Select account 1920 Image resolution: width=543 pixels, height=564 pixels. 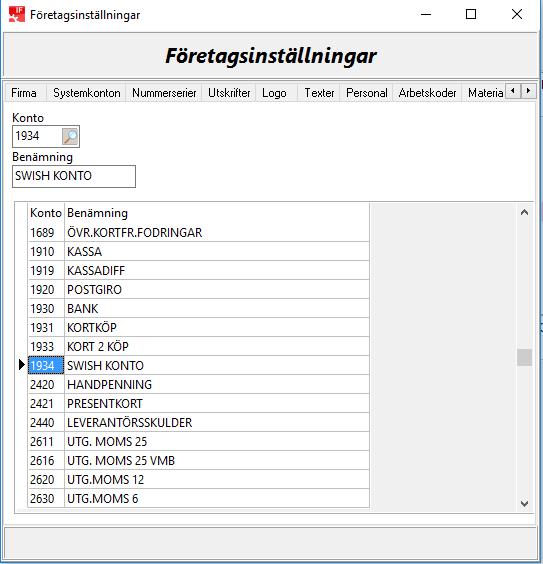[x=46, y=290]
